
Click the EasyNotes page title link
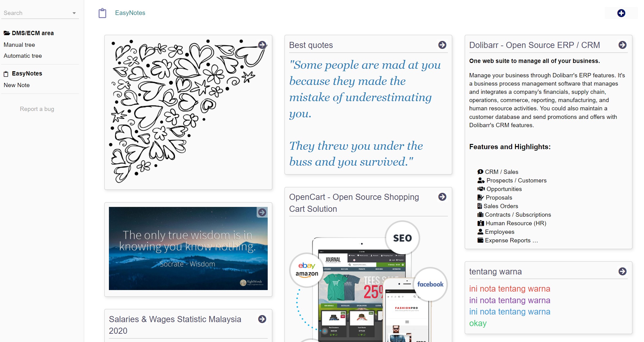(130, 13)
